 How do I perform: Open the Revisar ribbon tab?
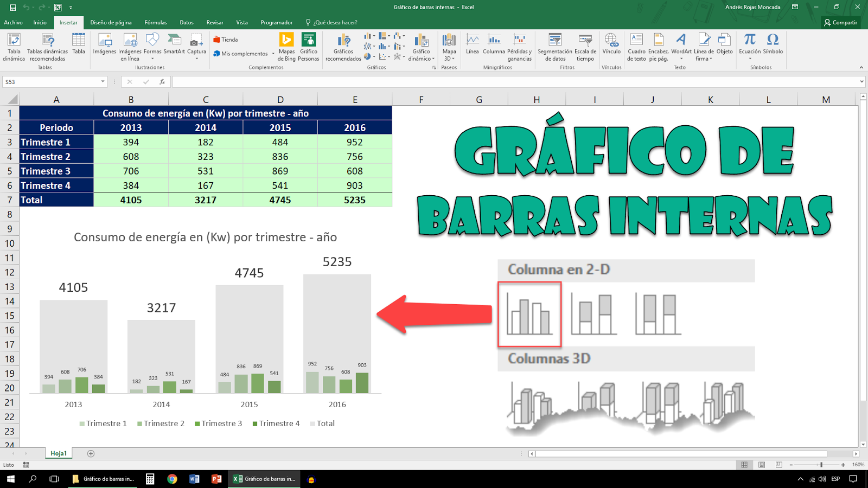pos(214,22)
